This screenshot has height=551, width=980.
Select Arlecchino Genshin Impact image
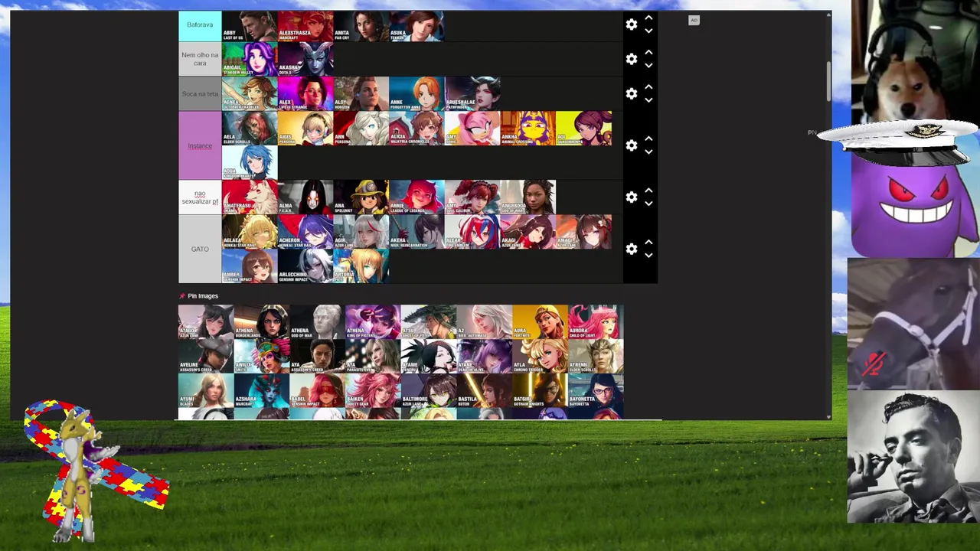click(x=305, y=266)
